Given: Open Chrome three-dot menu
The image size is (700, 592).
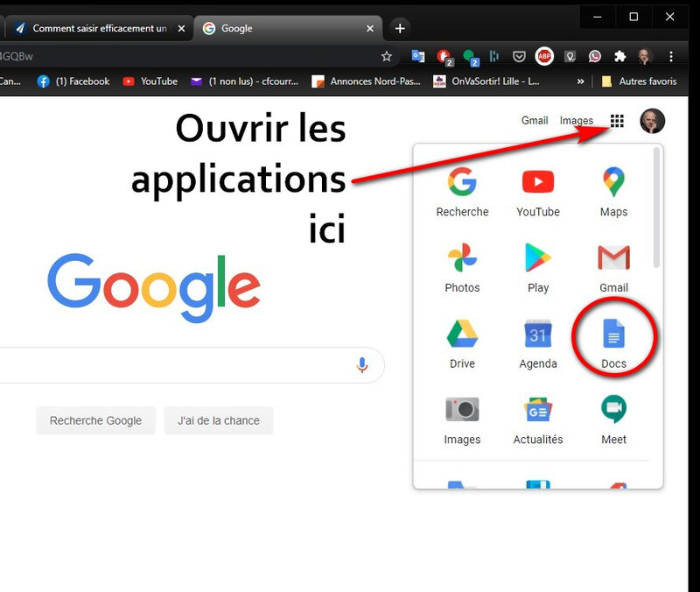Looking at the screenshot, I should point(670,56).
